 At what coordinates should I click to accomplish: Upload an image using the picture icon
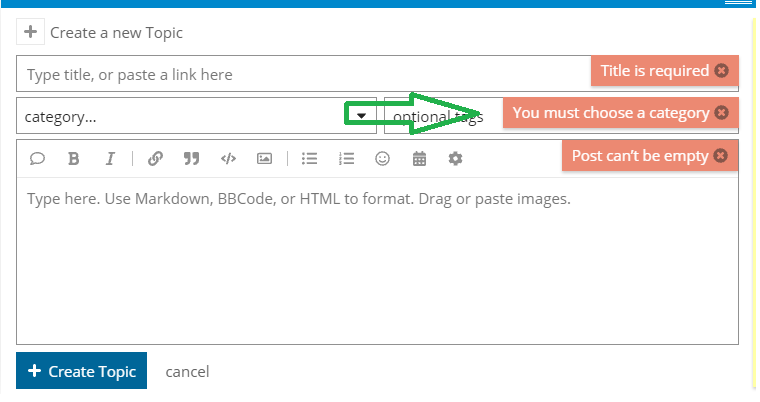[264, 159]
